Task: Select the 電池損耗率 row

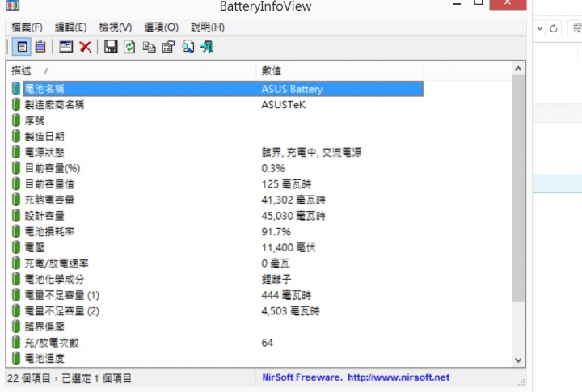Action: coord(217,232)
